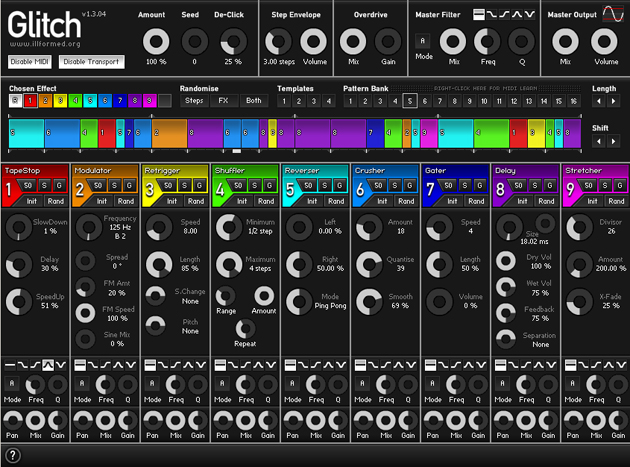Toggle the Disable Transport button
The height and width of the screenshot is (467, 630).
pos(91,61)
